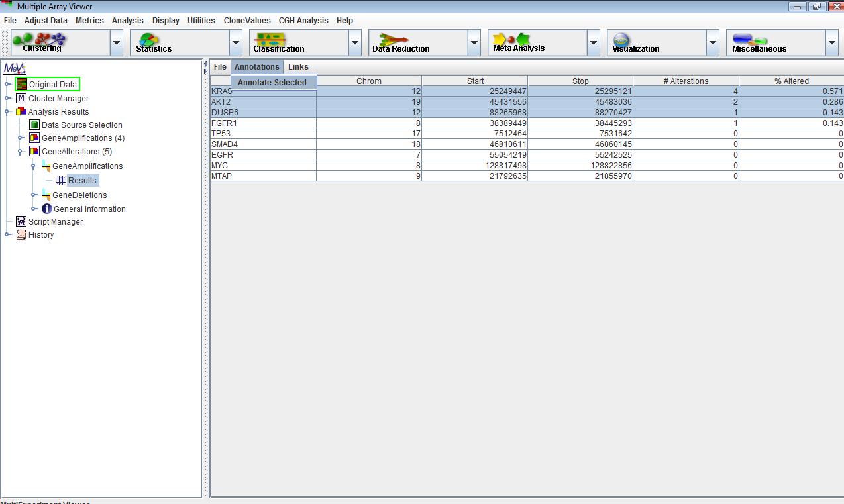
Task: Expand the Cluster Manager node
Action: pyautogui.click(x=8, y=99)
